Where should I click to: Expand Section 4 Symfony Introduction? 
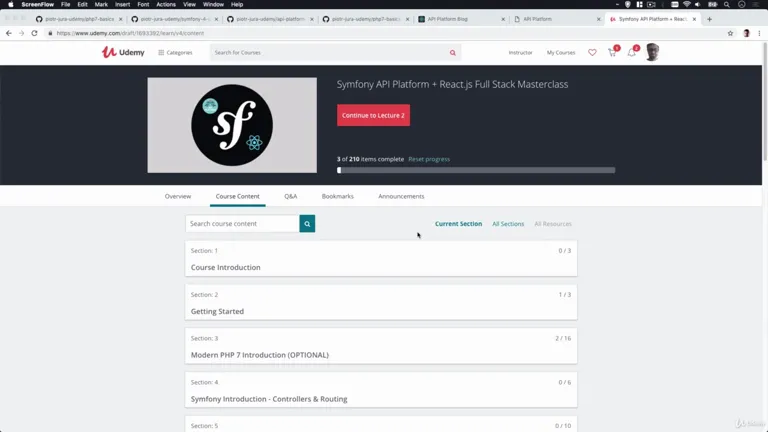[381, 390]
